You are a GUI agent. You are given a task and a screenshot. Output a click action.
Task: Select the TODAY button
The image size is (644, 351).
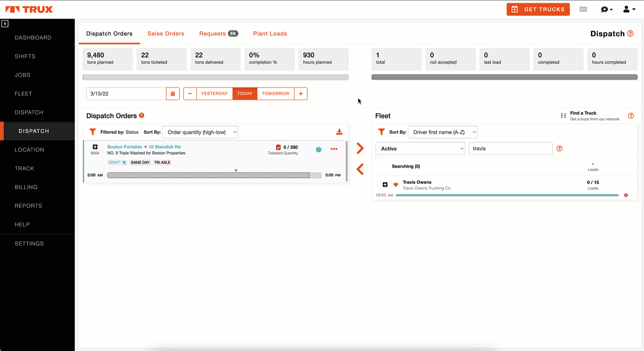click(245, 93)
